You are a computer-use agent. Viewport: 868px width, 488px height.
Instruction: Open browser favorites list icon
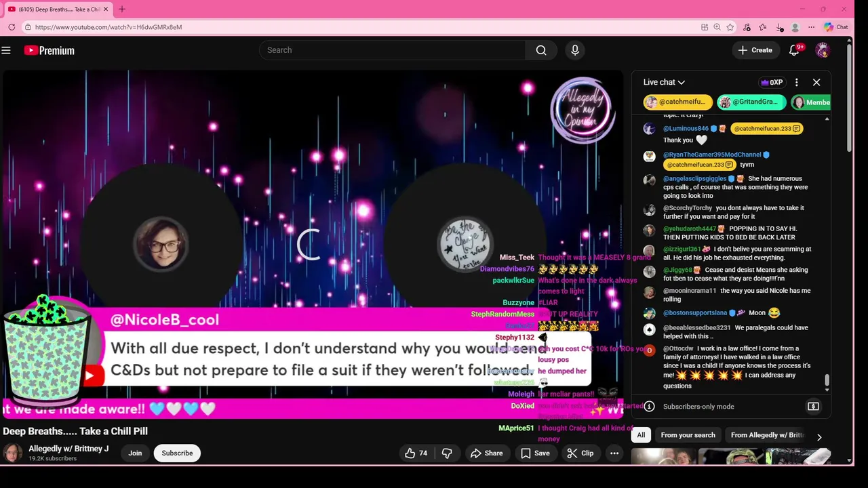point(763,27)
